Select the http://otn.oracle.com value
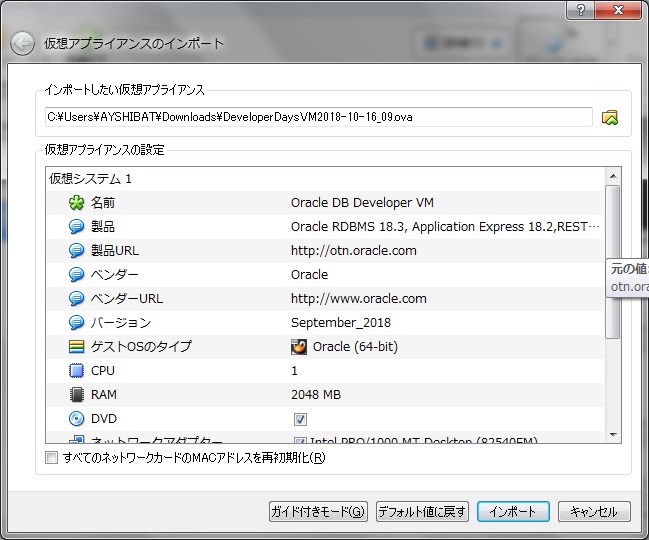 point(354,251)
